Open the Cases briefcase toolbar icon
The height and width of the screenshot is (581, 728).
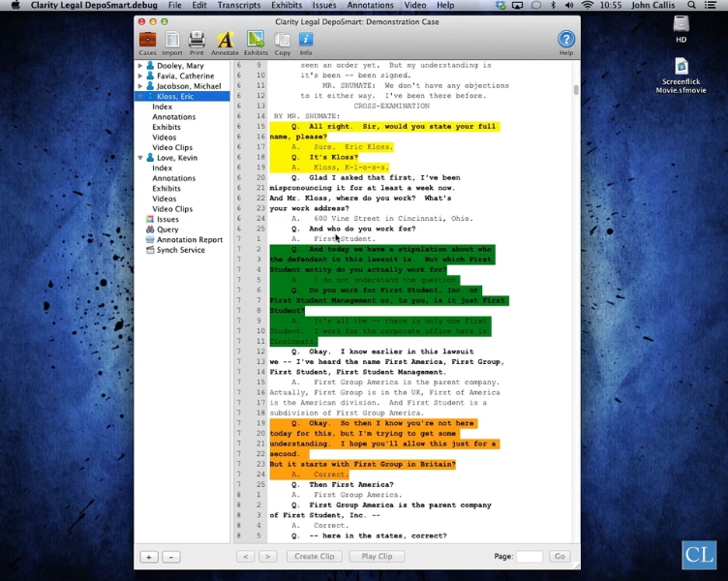pyautogui.click(x=148, y=40)
